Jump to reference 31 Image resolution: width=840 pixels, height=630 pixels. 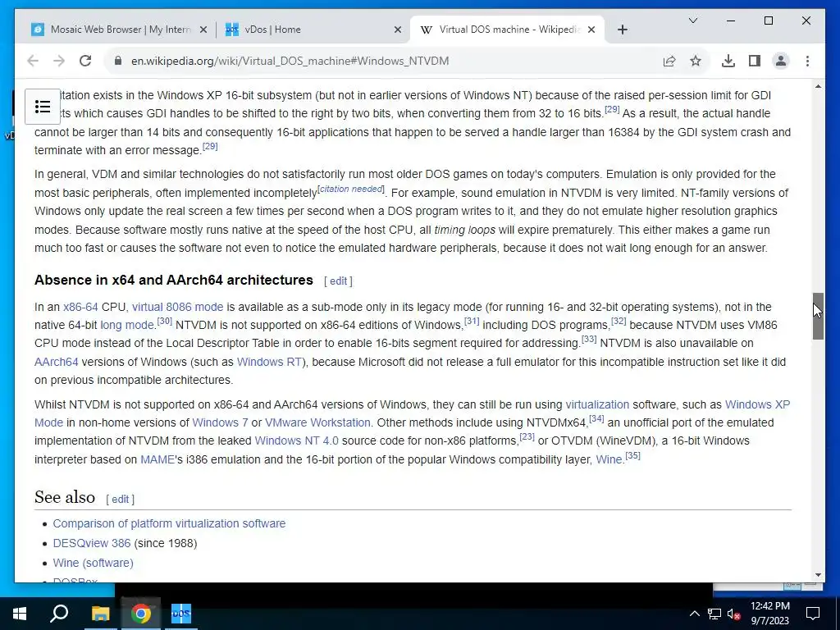click(x=472, y=321)
